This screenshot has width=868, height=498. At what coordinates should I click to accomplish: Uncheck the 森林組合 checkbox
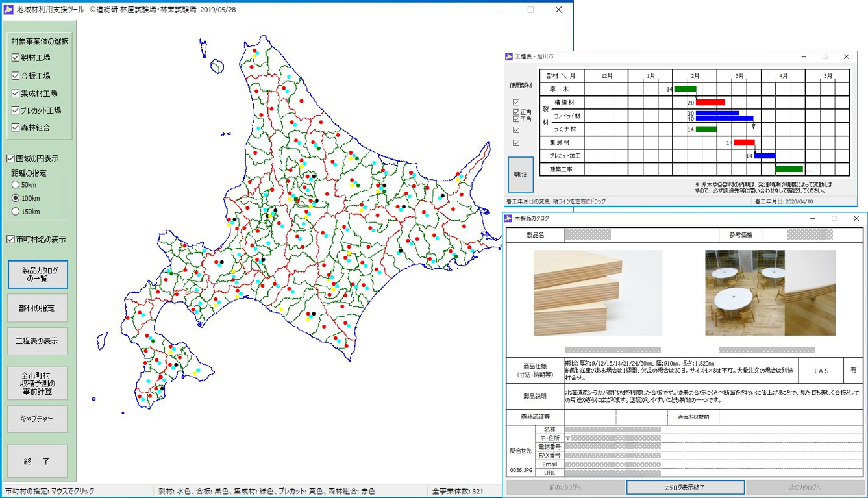16,128
